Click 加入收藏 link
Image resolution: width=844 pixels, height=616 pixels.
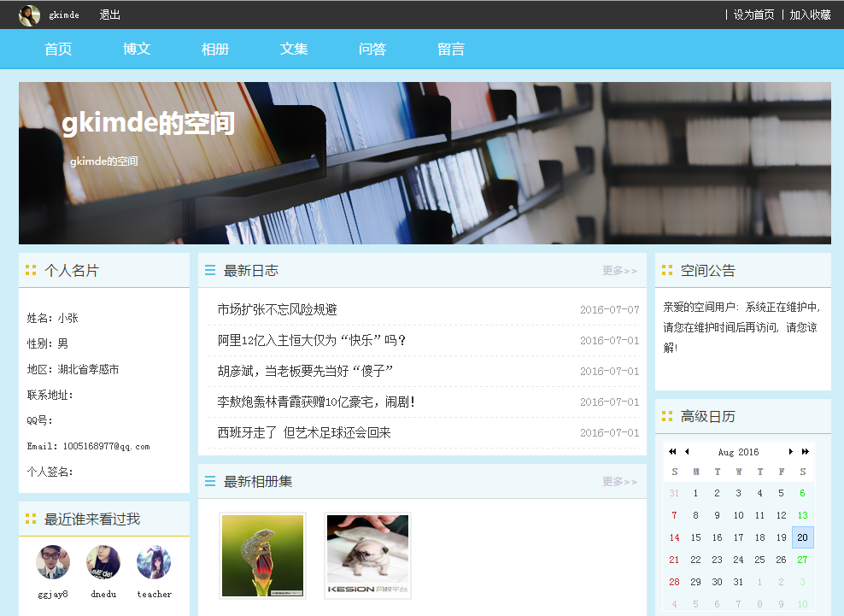pos(810,15)
